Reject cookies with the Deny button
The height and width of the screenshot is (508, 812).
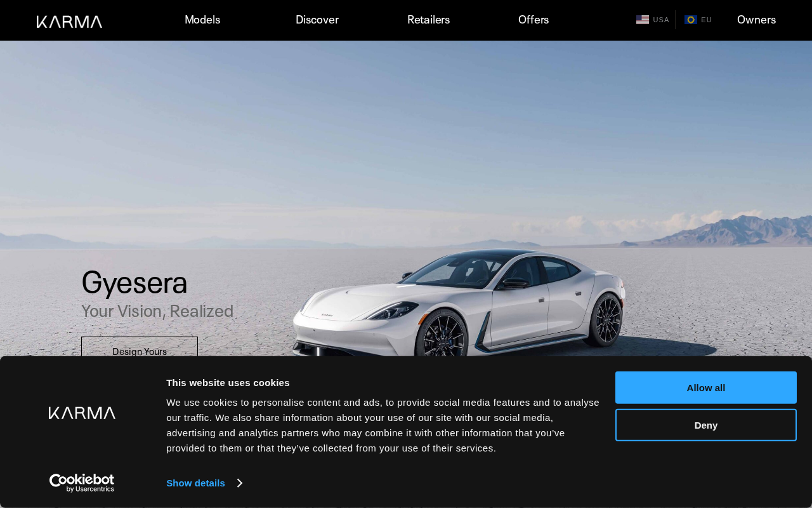[706, 425]
